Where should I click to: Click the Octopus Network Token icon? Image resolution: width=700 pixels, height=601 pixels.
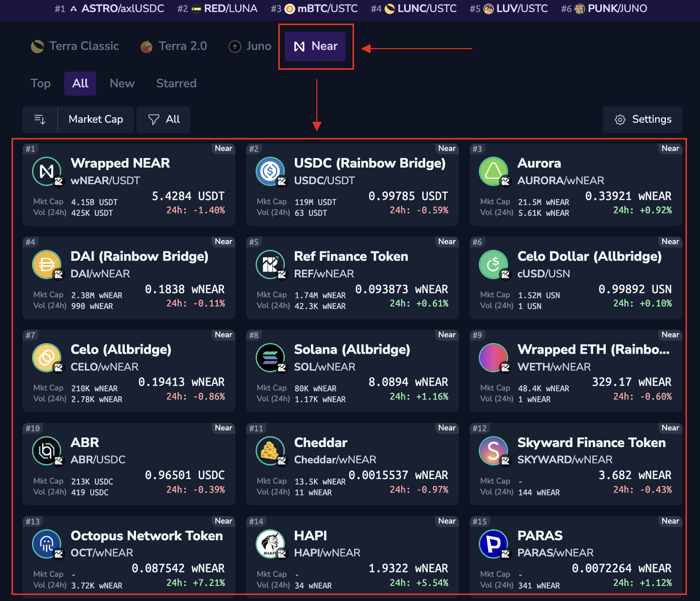(47, 544)
